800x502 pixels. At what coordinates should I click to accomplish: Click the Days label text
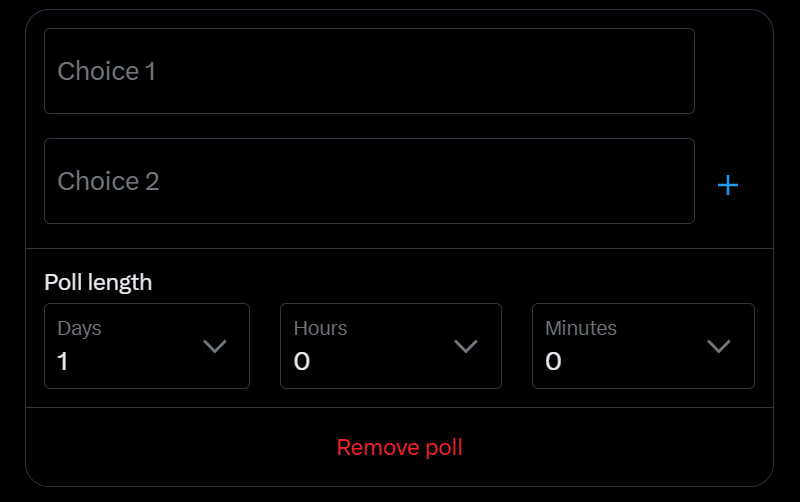click(79, 328)
